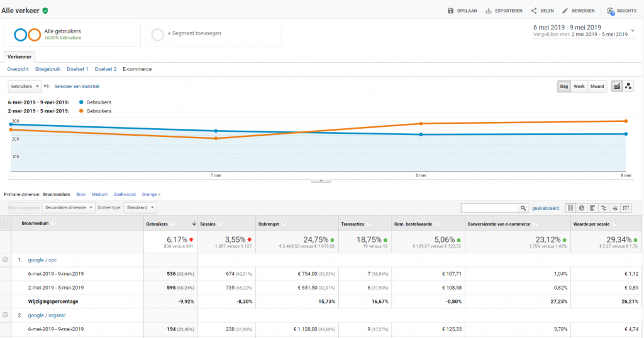This screenshot has height=338, width=644.
Task: Switch to E-commerce metric group
Action: pyautogui.click(x=137, y=69)
